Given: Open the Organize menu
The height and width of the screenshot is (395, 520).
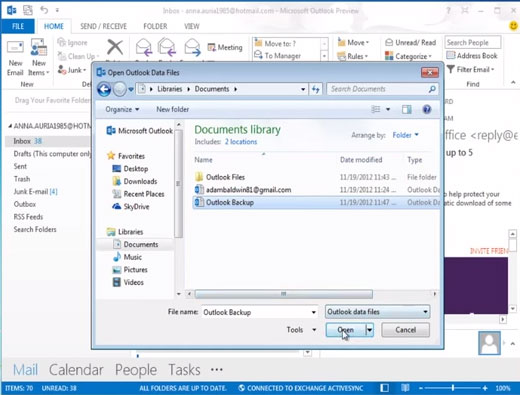Looking at the screenshot, I should tap(122, 109).
